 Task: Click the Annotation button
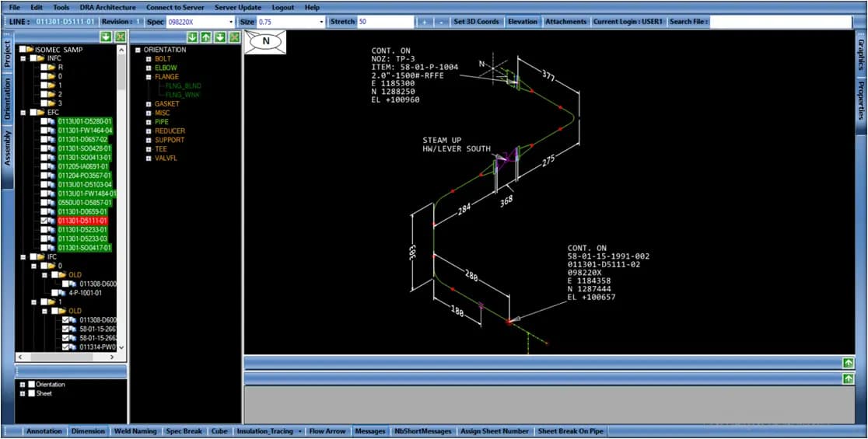(x=44, y=431)
